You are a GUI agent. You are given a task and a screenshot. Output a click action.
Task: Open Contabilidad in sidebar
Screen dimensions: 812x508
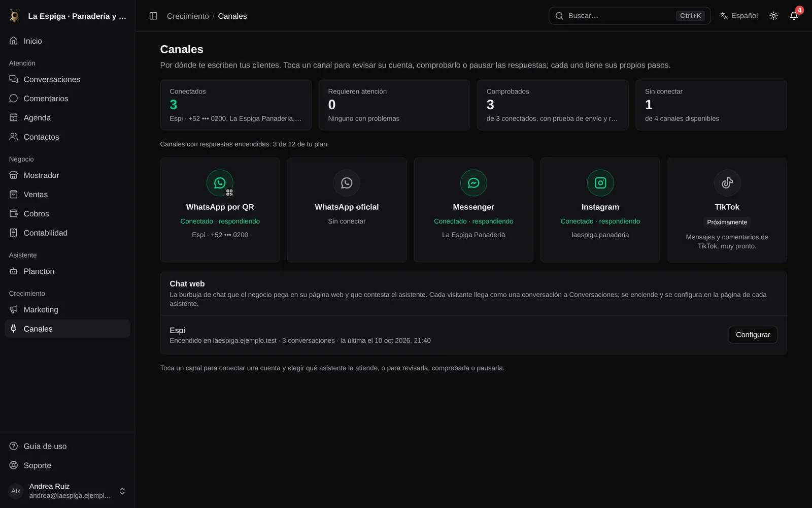pyautogui.click(x=67, y=233)
